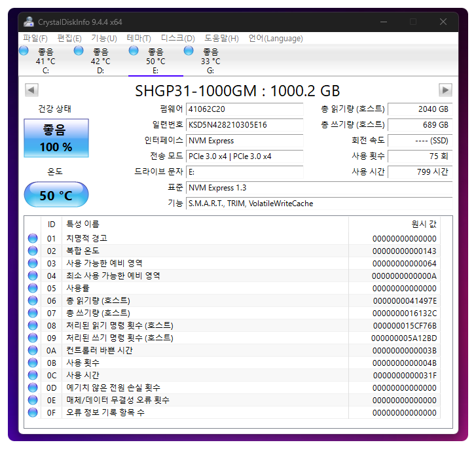Select attribute name 컨트롤러 바쁜 시간

(100, 350)
